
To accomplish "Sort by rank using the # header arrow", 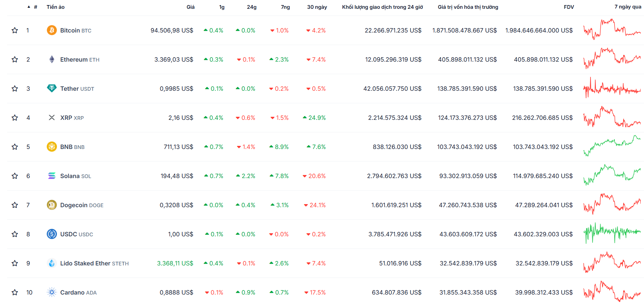I will [32, 7].
